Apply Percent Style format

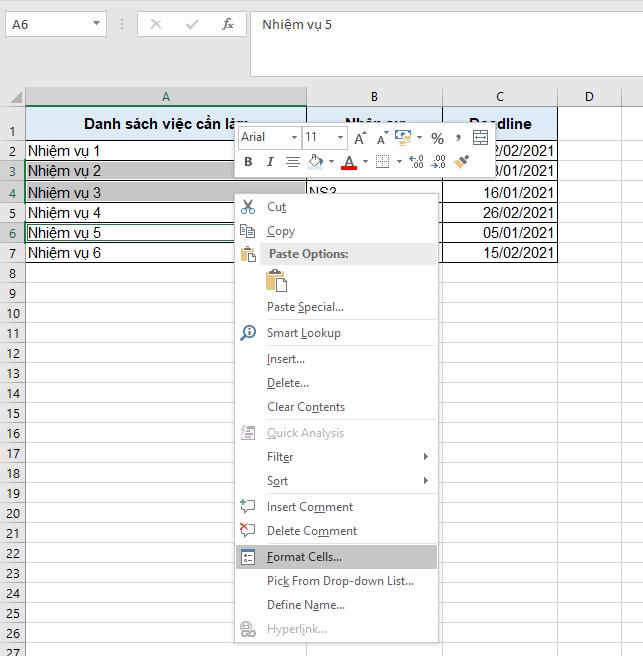point(437,138)
